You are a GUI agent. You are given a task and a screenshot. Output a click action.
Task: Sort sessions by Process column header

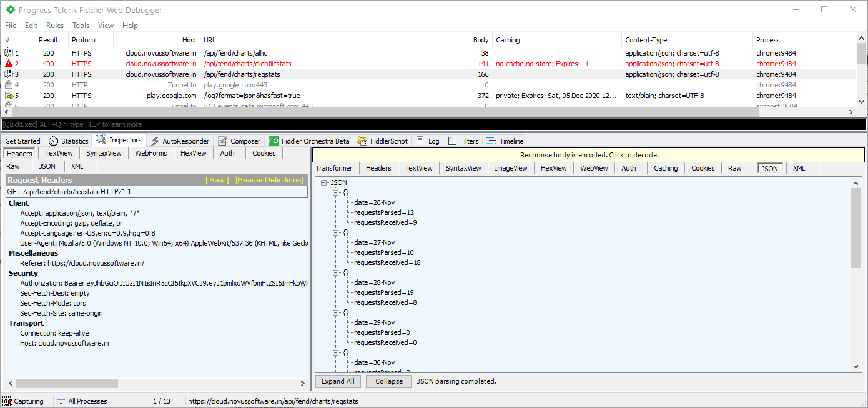[804, 40]
